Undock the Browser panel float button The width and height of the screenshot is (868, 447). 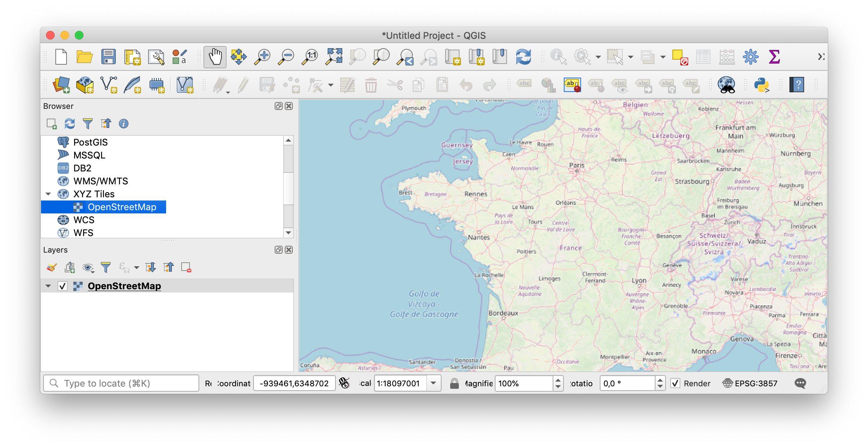278,106
